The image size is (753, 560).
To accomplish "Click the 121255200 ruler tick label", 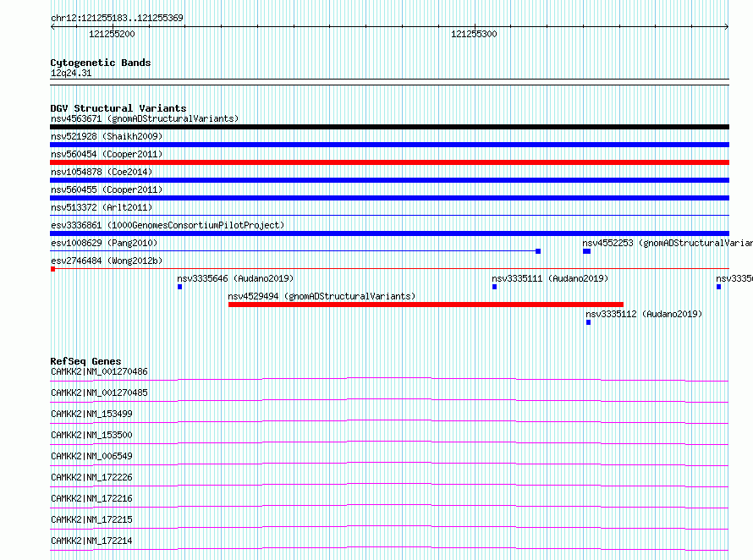I will point(112,34).
